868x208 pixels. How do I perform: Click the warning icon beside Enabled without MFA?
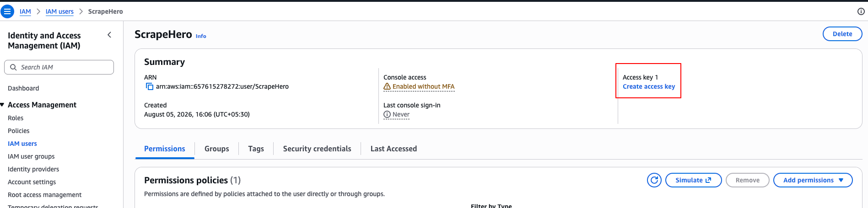tap(387, 86)
